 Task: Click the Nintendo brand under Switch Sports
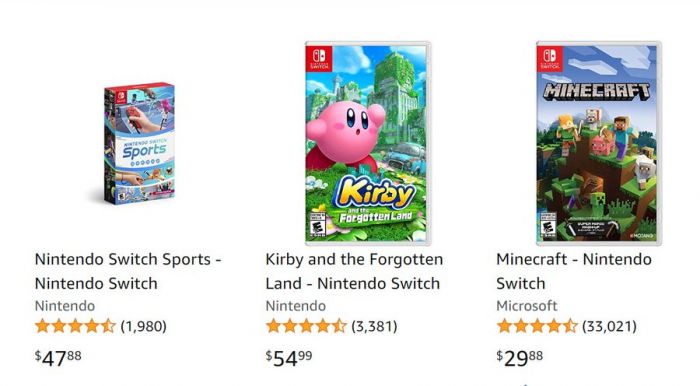click(x=65, y=306)
